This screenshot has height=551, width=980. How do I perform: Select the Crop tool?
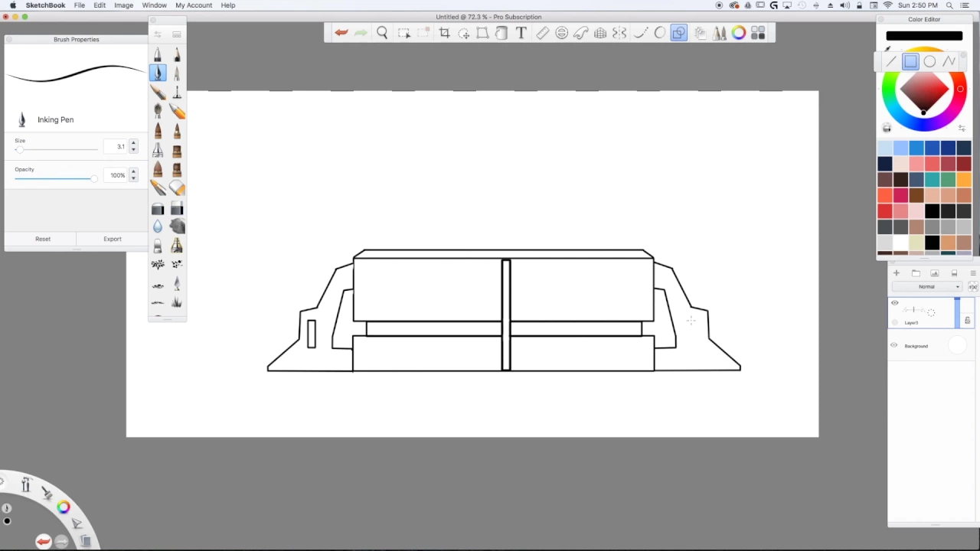(x=444, y=33)
